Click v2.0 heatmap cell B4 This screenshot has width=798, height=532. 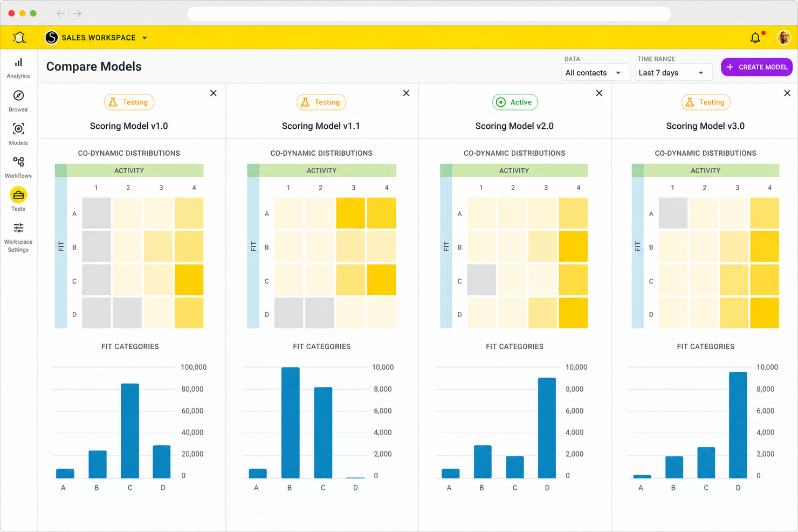click(573, 246)
